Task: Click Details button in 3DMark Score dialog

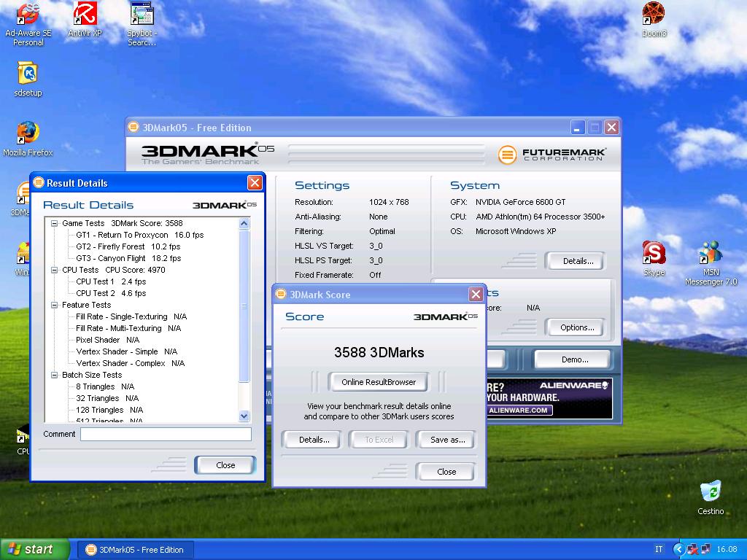Action: [x=314, y=440]
